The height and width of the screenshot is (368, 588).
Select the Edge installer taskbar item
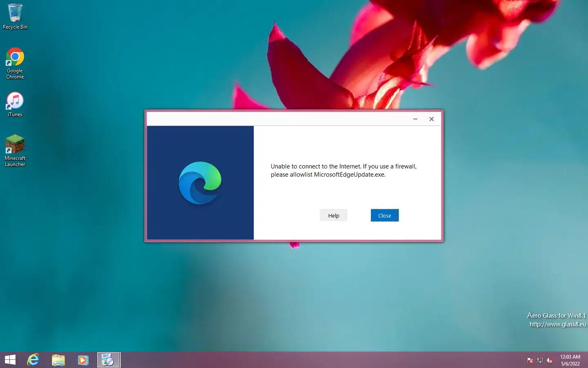(x=109, y=360)
